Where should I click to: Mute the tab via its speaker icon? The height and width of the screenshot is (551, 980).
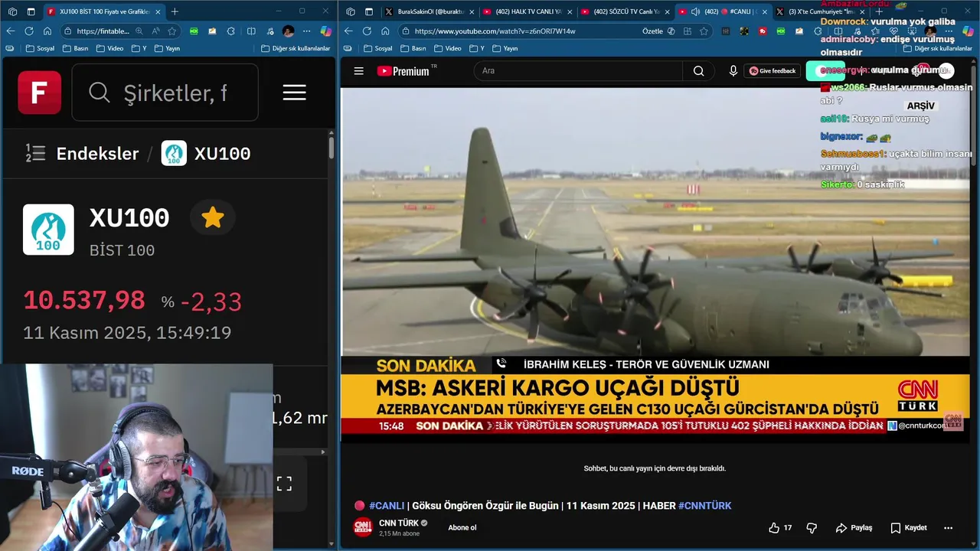pyautogui.click(x=695, y=11)
